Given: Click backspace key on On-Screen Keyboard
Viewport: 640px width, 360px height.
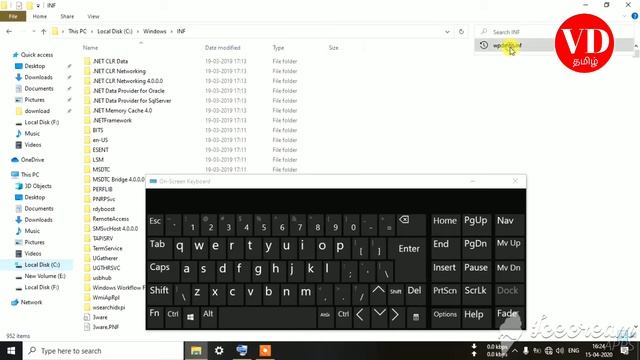Looking at the screenshot, I should pos(411,224).
